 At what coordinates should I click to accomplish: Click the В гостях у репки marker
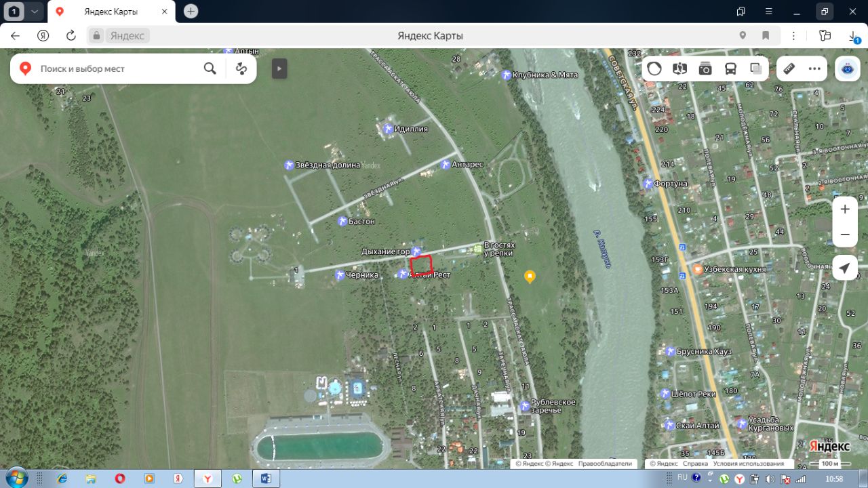point(477,249)
